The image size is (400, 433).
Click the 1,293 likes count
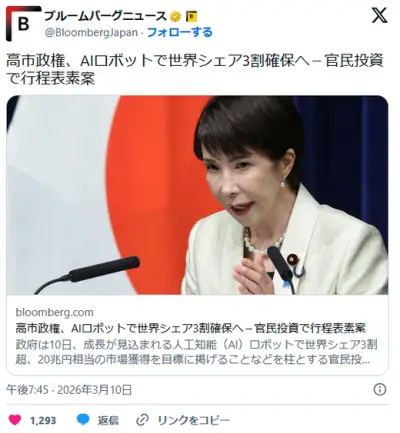pyautogui.click(x=43, y=420)
